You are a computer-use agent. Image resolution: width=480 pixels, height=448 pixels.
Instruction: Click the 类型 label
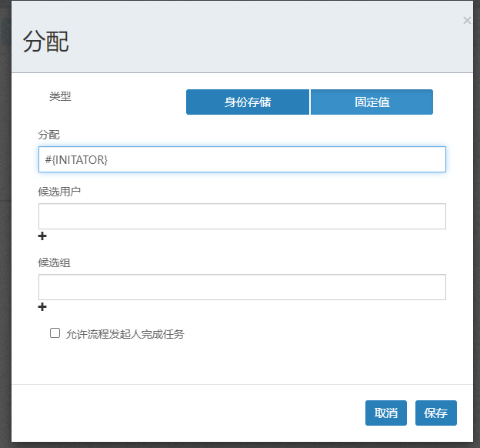click(60, 96)
